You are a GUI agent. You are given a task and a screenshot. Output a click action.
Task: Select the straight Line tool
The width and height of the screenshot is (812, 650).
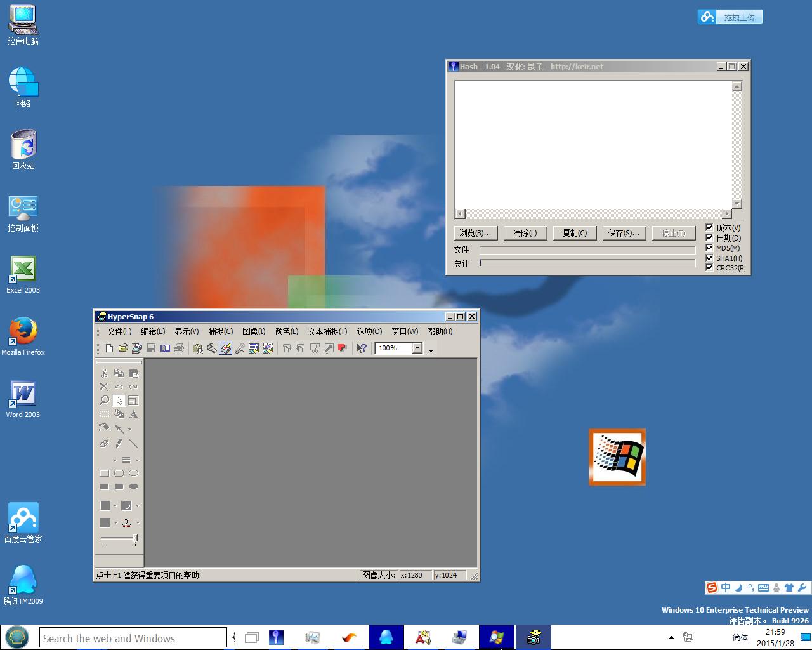(x=133, y=443)
